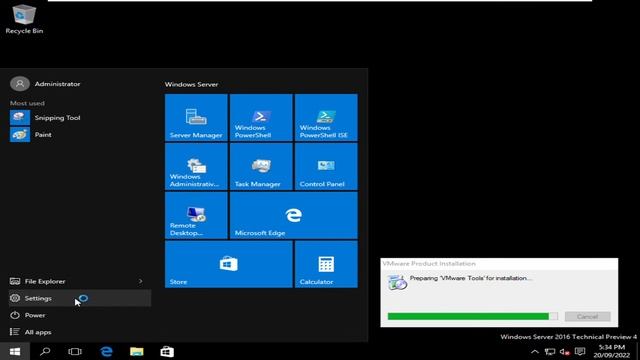
Task: Open the Microsoft Edge tile
Action: click(294, 216)
